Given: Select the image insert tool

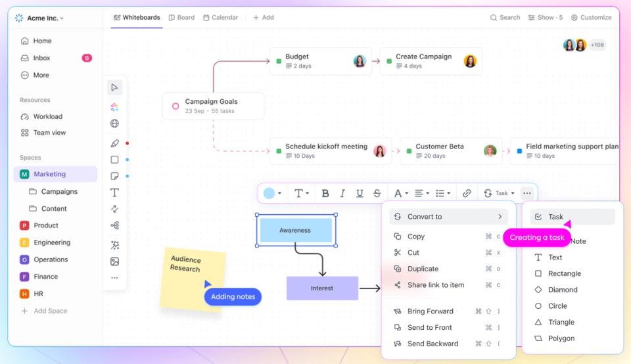Looking at the screenshot, I should point(114,262).
